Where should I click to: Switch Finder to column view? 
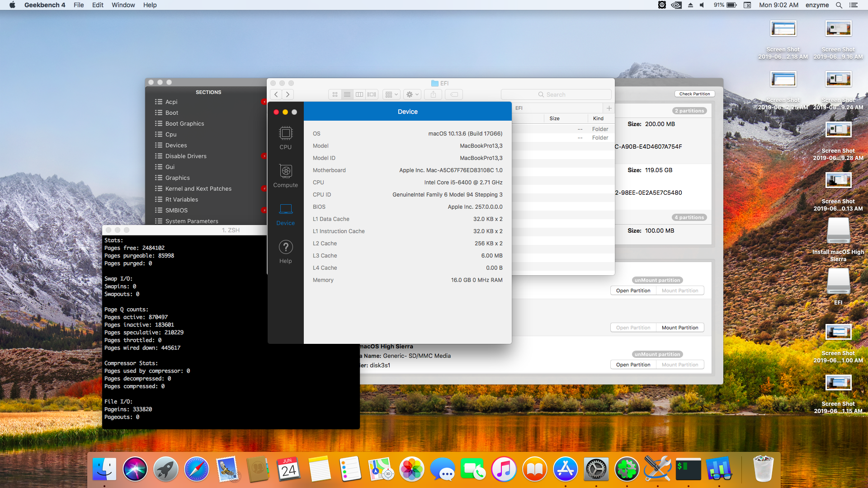[359, 94]
